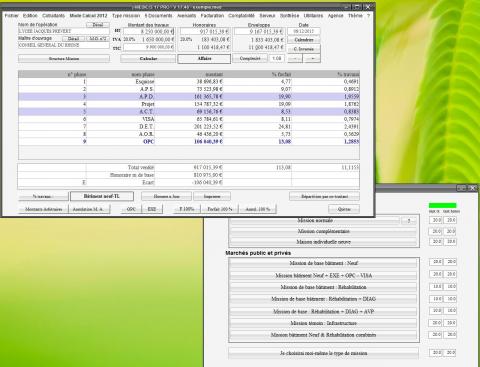480x367 pixels.
Task: Open the Avenants menu
Action: 187,16
